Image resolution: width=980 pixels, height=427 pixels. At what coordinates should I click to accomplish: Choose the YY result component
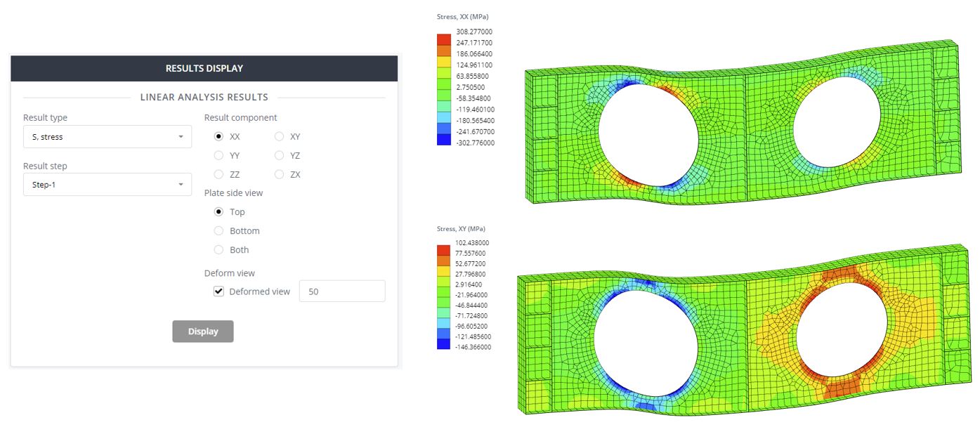218,155
